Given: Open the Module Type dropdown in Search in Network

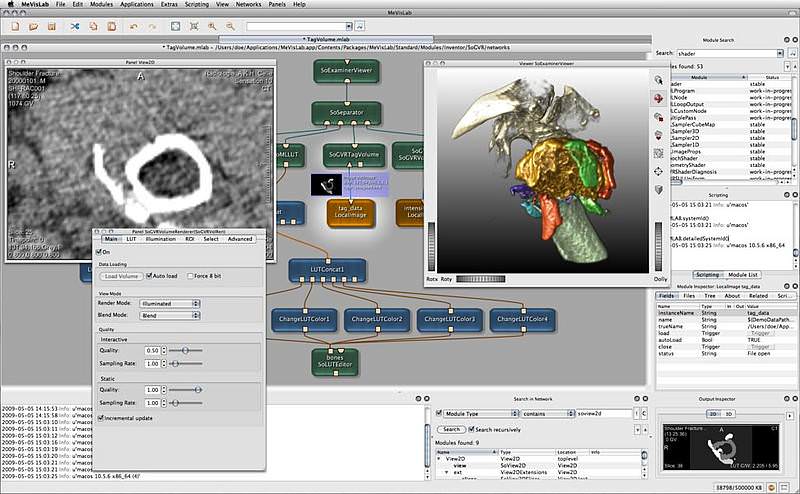Looking at the screenshot, I should 480,413.
